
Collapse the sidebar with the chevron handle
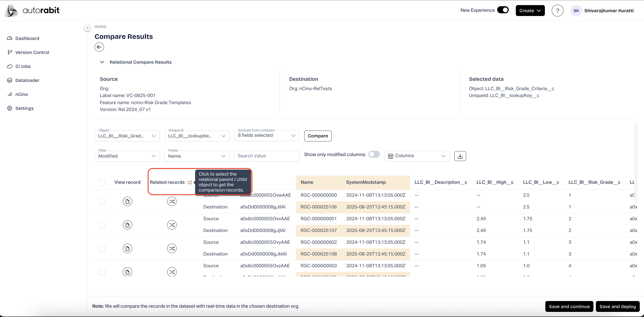pyautogui.click(x=87, y=28)
